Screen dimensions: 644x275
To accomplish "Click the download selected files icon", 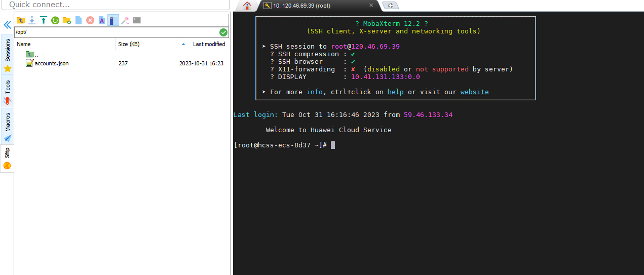I will (x=32, y=20).
